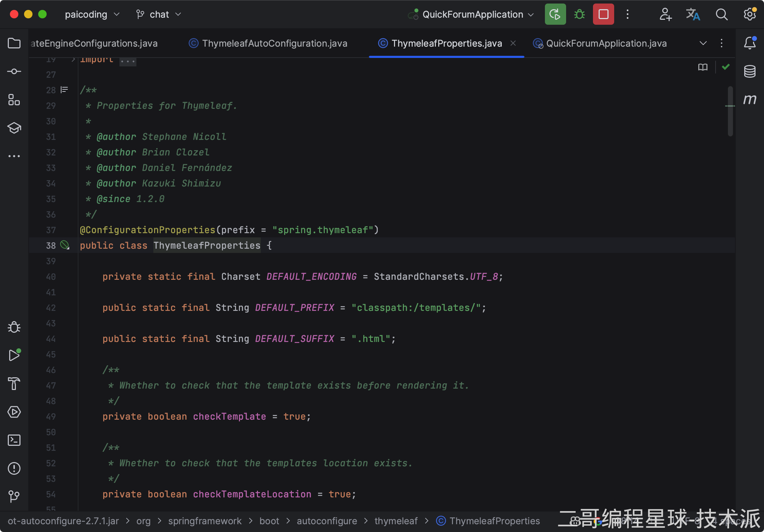The height and width of the screenshot is (532, 764).
Task: Open the Maven tool window
Action: (750, 99)
